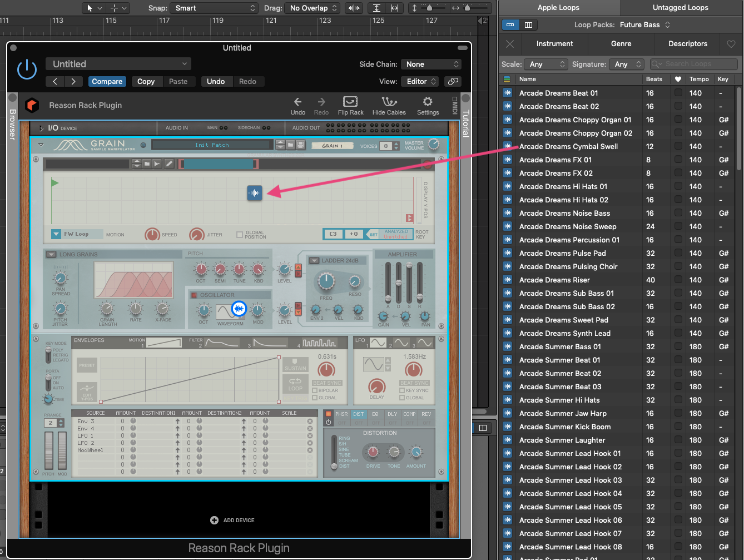
Task: Click the Reason Rack Undo arrow
Action: click(298, 102)
